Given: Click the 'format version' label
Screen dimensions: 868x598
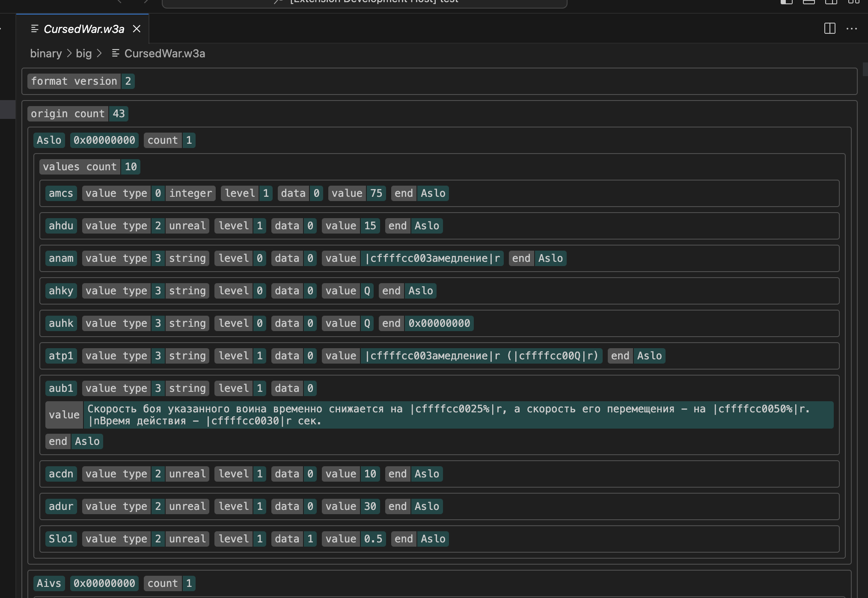Looking at the screenshot, I should click(74, 81).
